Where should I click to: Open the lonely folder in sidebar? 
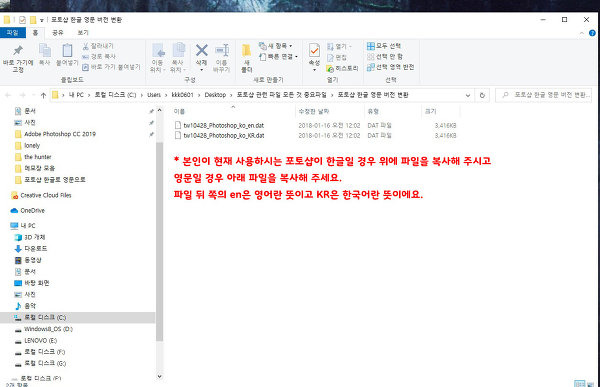click(27, 145)
